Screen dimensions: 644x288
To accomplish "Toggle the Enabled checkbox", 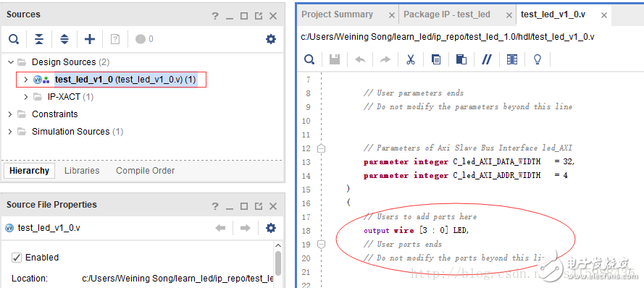I will pyautogui.click(x=17, y=258).
